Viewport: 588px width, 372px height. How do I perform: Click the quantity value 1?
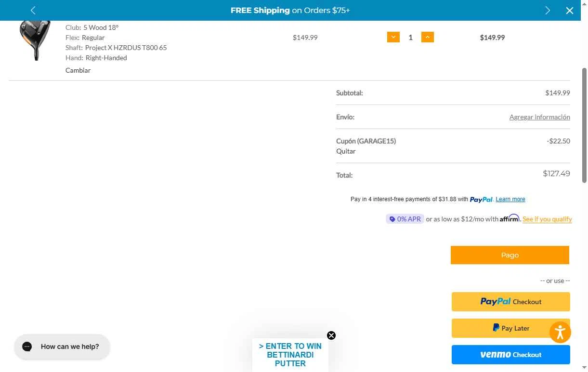tap(410, 38)
